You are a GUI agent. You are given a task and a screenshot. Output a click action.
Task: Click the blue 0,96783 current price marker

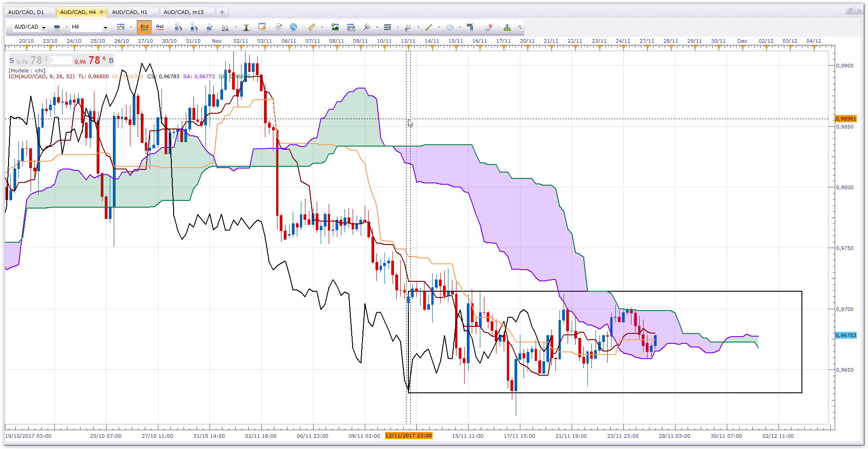point(846,335)
